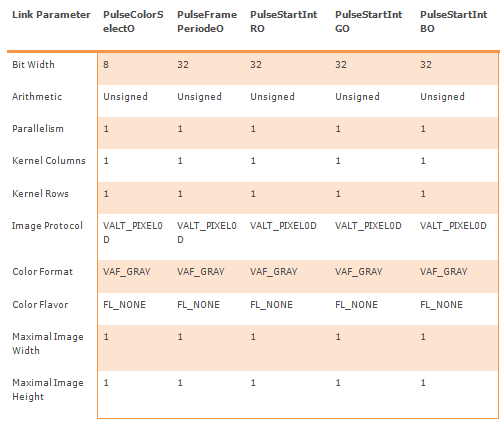The image size is (500, 421).
Task: Select the Arithmetic row label
Action: click(x=37, y=96)
